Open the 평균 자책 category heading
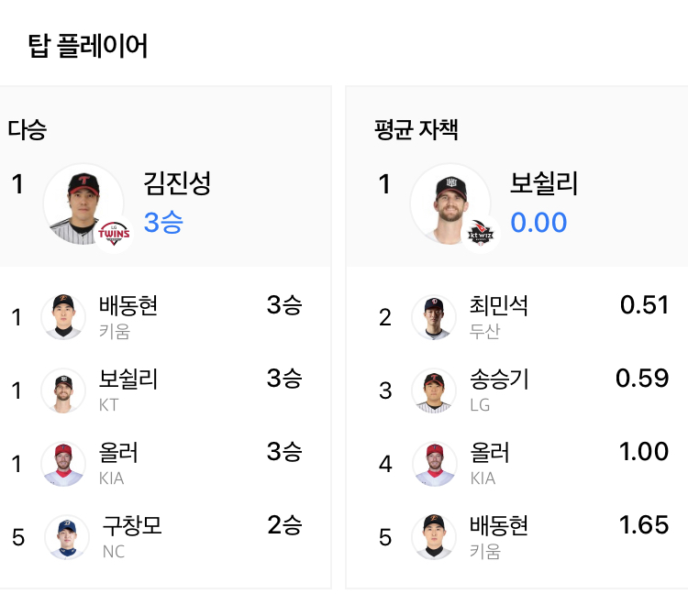 point(416,129)
